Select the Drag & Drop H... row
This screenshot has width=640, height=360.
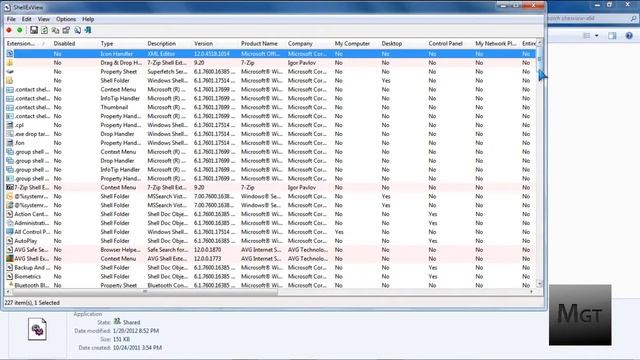coord(270,63)
